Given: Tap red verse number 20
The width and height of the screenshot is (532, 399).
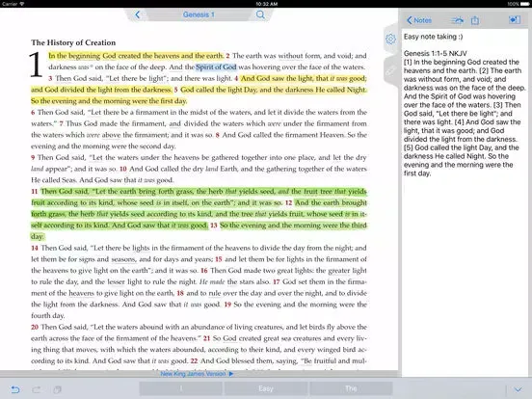Looking at the screenshot, I should pos(35,327).
